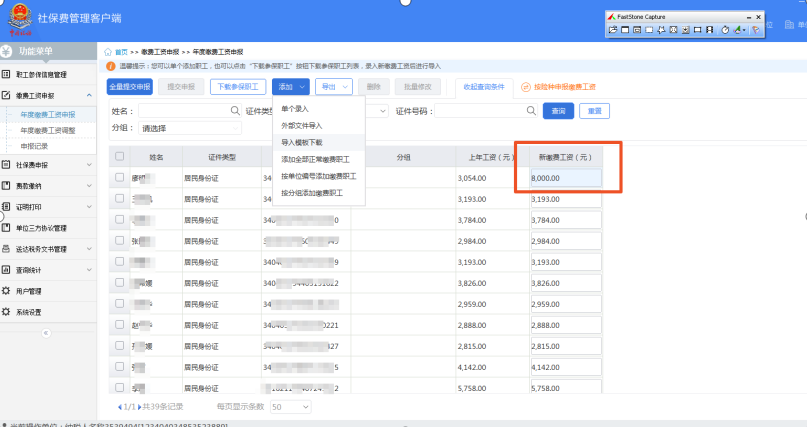This screenshot has height=427, width=807.
Task: Click the 系统设置 gear icon in the sidebar
Action: click(x=7, y=312)
